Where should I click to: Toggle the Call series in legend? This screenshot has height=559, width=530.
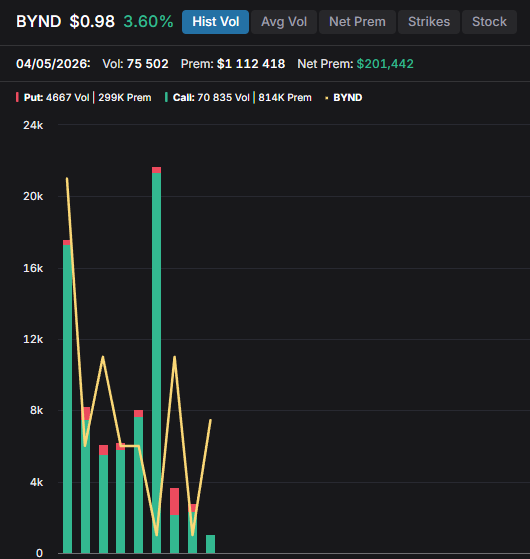click(238, 97)
